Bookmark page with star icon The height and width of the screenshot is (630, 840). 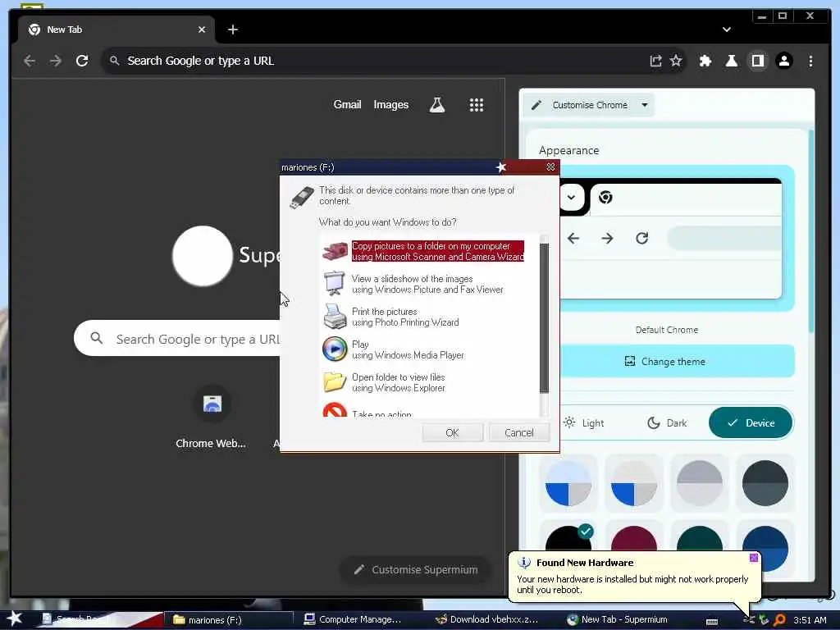pos(676,61)
